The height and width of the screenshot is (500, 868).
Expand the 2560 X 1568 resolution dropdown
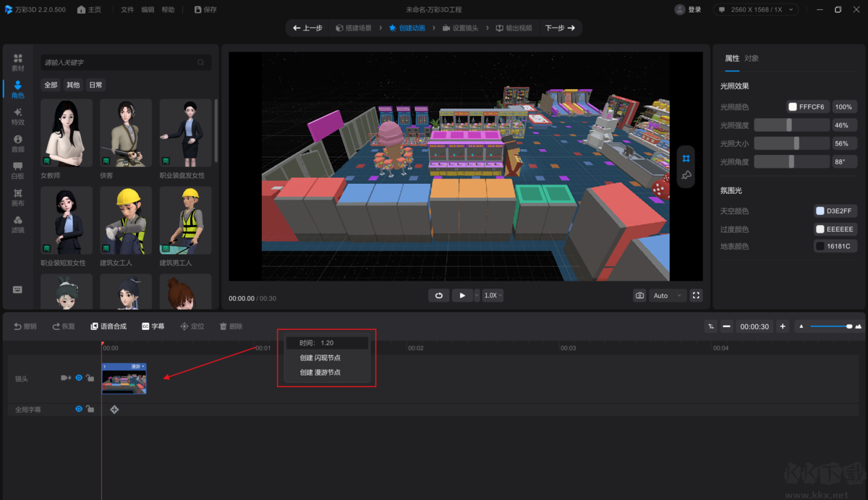tap(756, 9)
